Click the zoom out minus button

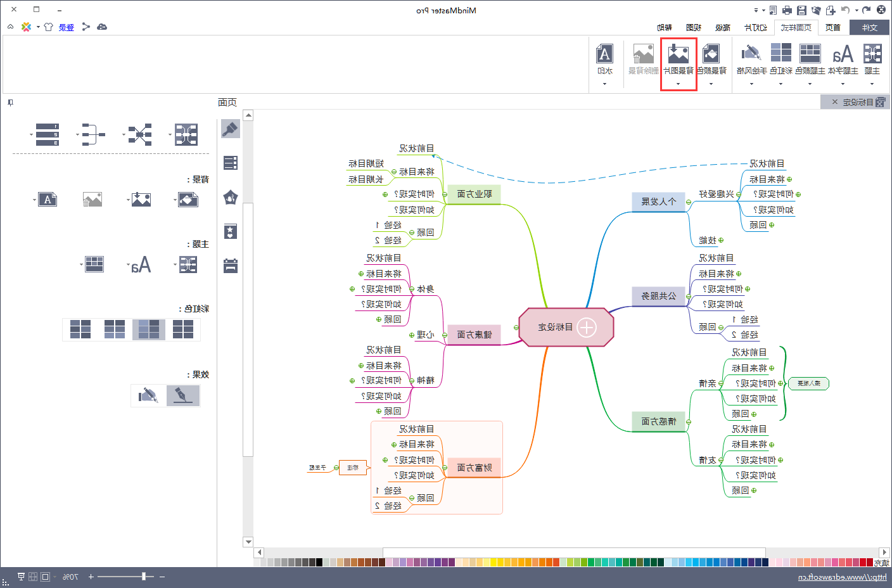[162, 577]
